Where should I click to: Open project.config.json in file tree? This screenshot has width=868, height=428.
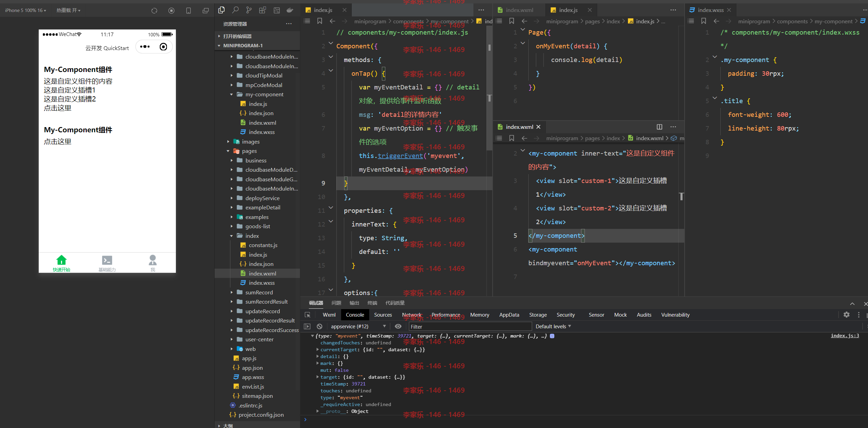click(x=261, y=415)
